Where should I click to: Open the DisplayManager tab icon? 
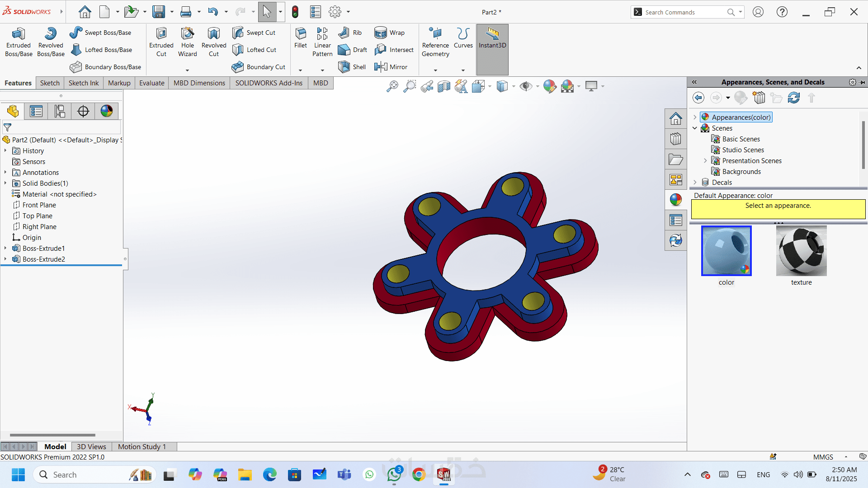pos(107,111)
